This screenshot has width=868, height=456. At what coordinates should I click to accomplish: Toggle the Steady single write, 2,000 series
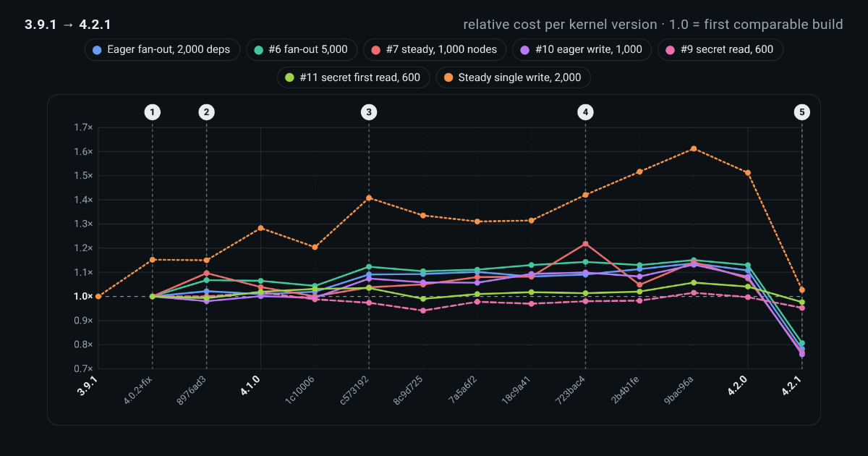[x=513, y=77]
